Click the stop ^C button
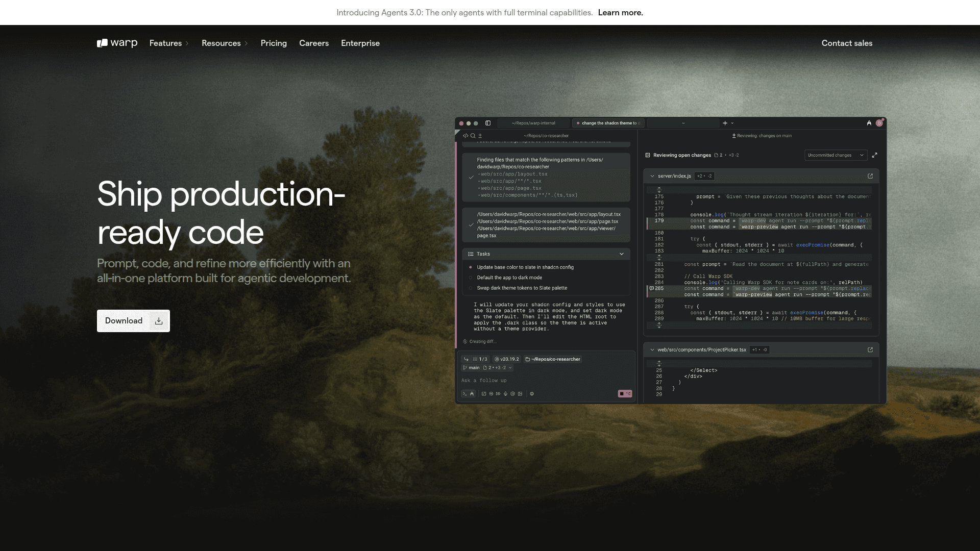The image size is (980, 551). coord(625,394)
